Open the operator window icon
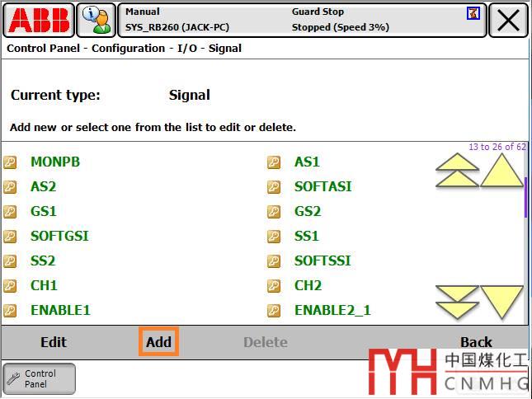Image resolution: width=532 pixels, height=399 pixels. click(97, 21)
